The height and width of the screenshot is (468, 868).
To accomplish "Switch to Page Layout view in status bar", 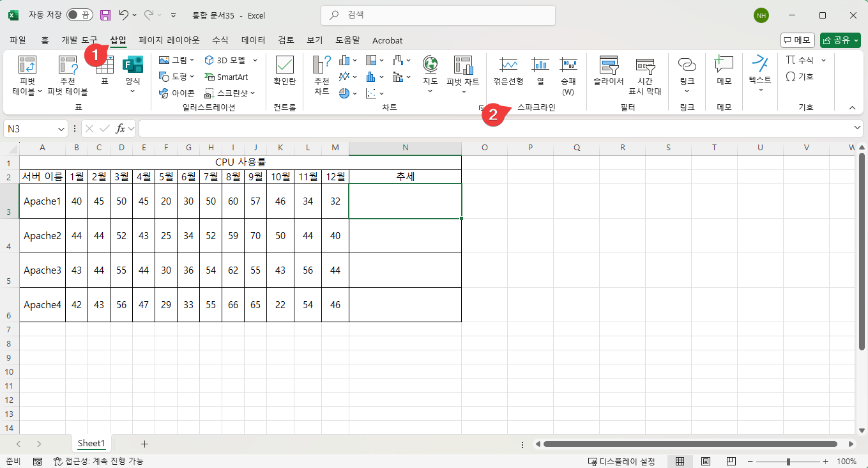I will pos(705,461).
